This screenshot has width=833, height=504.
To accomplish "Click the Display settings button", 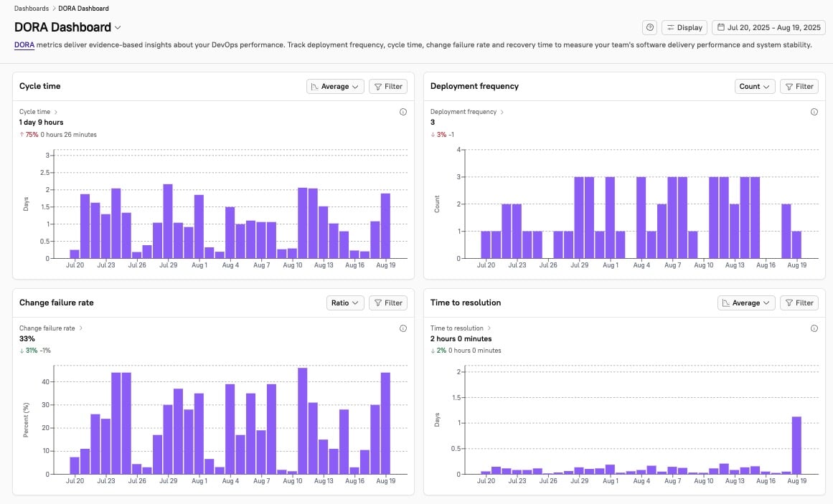I will point(684,28).
